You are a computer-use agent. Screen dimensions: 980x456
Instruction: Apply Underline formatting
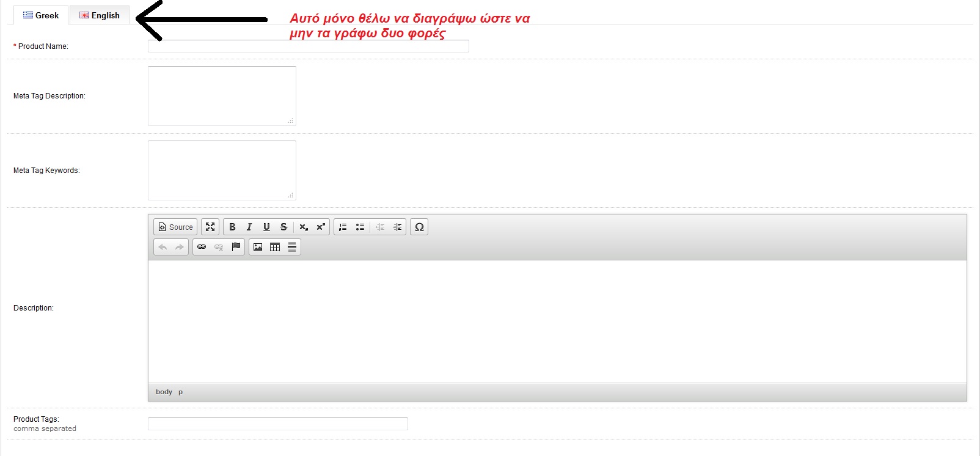coord(266,227)
